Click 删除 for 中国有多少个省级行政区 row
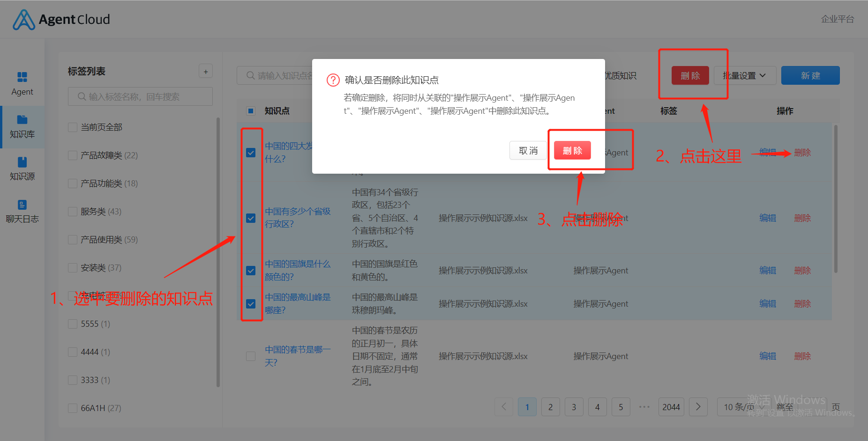This screenshot has width=868, height=441. point(802,218)
